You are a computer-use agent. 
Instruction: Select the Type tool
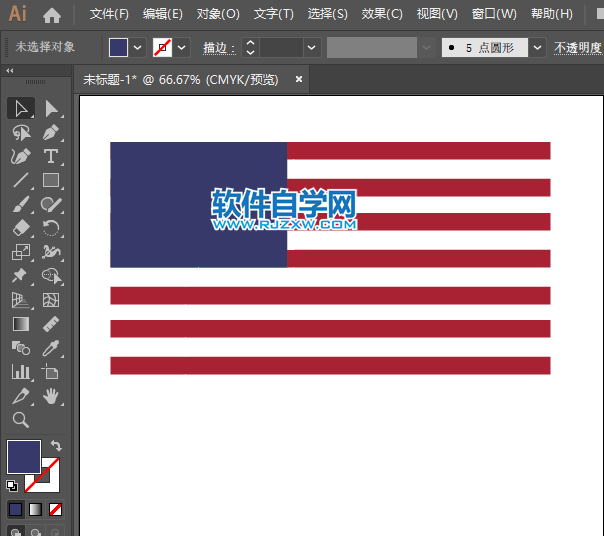click(51, 156)
